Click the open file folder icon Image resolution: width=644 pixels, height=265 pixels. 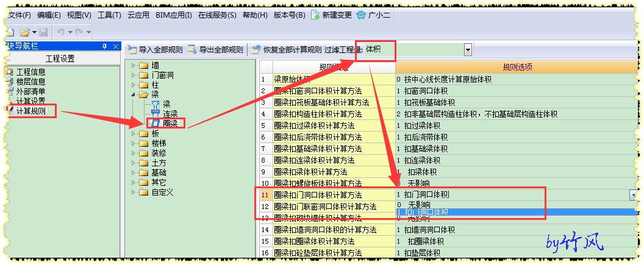pyautogui.click(x=25, y=32)
